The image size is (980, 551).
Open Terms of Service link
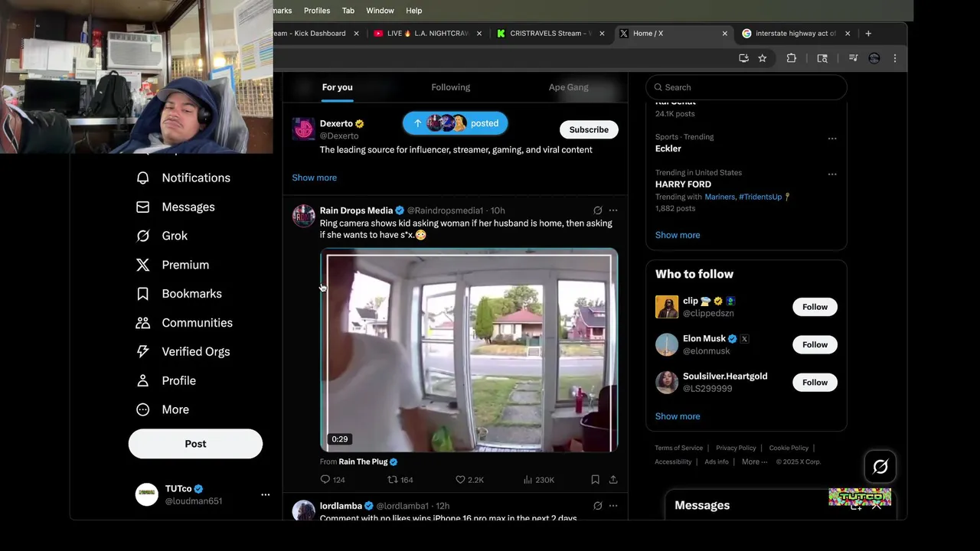(x=678, y=448)
